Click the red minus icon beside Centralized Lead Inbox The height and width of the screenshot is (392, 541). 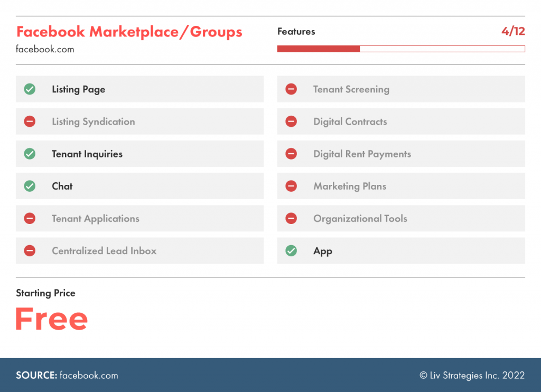coord(30,250)
